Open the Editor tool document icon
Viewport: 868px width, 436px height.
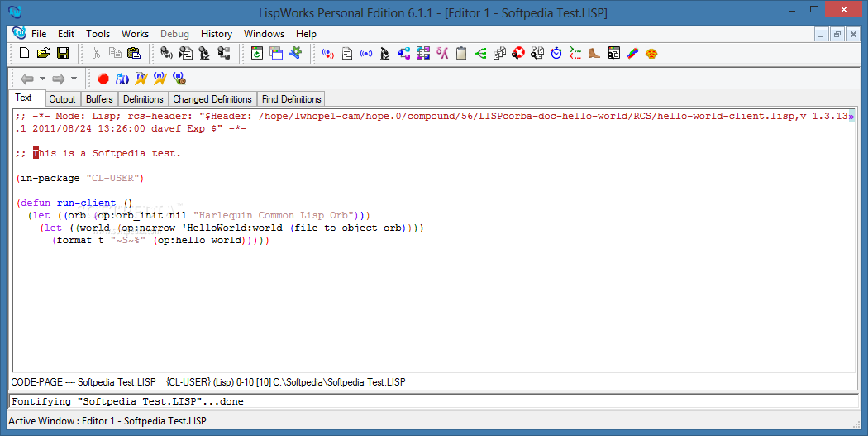pos(347,54)
